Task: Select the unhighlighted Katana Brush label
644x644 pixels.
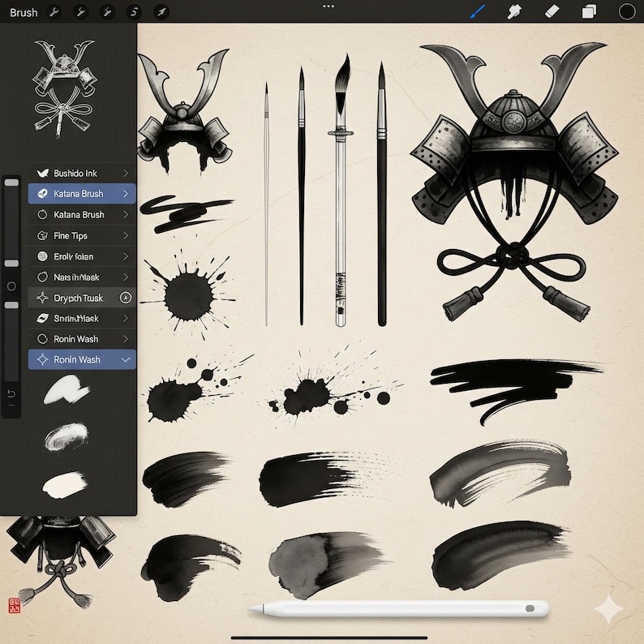Action: [79, 215]
